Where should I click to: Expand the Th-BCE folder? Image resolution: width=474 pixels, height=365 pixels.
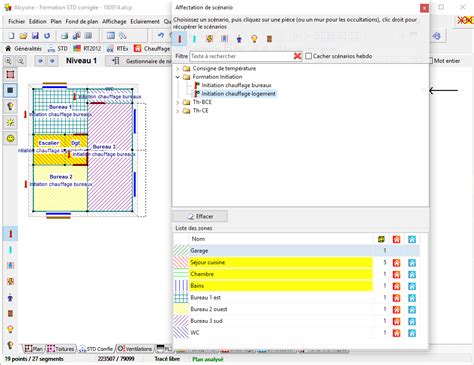tap(178, 102)
